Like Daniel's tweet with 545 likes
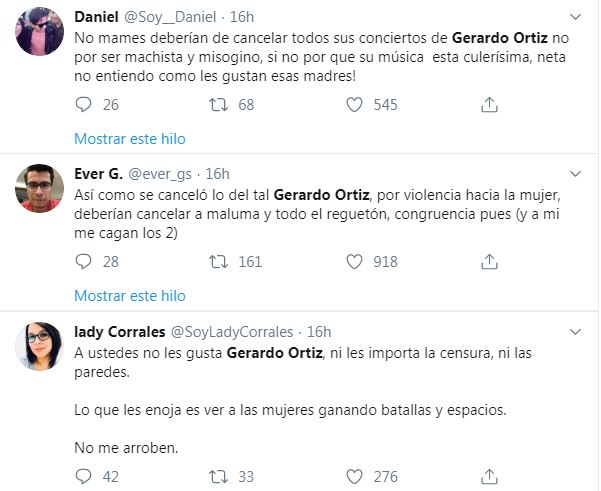 coord(353,105)
